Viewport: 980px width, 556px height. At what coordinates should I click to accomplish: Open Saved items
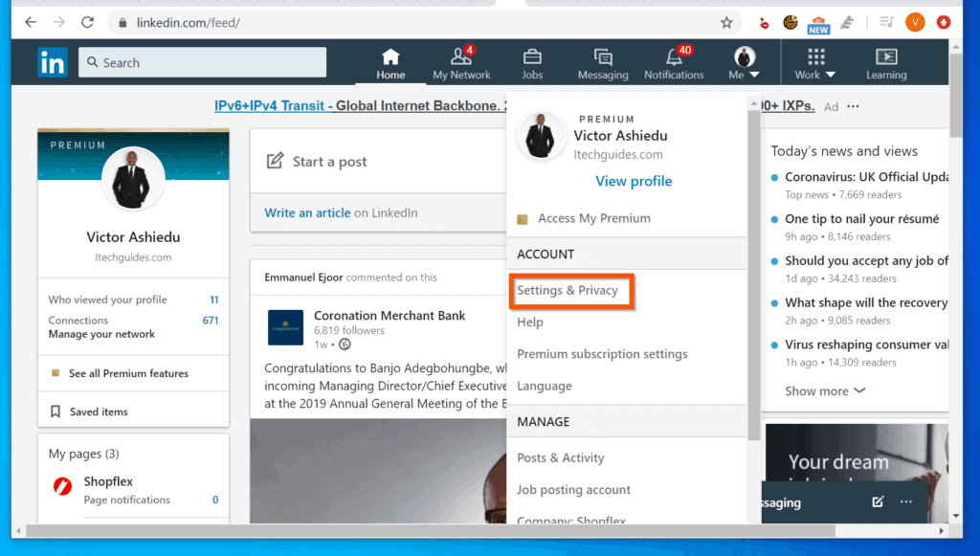[x=99, y=411]
